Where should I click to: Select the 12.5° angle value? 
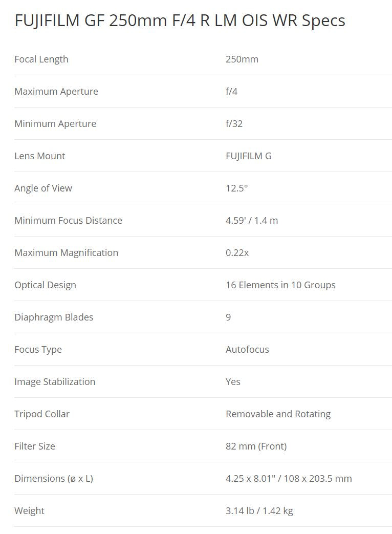click(236, 188)
